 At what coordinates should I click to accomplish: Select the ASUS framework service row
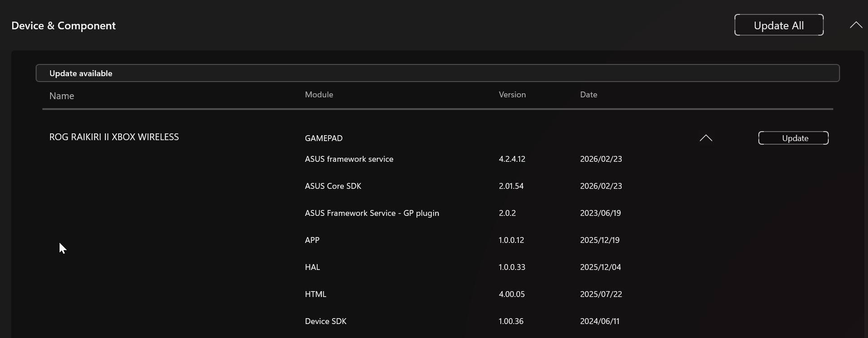click(x=349, y=159)
